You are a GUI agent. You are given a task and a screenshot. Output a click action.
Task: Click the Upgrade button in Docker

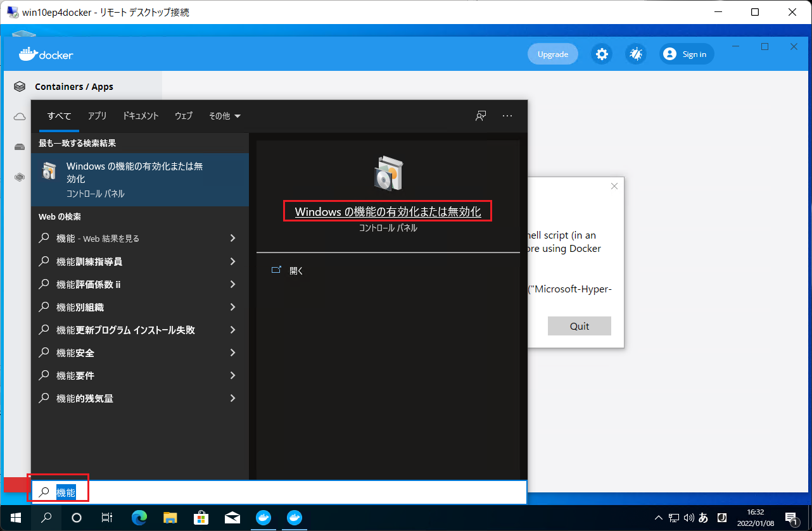tap(552, 54)
